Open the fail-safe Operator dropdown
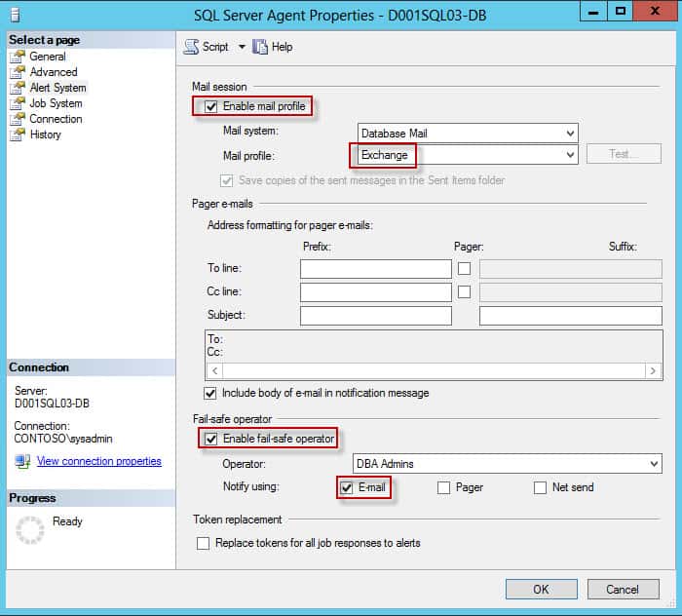682x616 pixels. 508,464
